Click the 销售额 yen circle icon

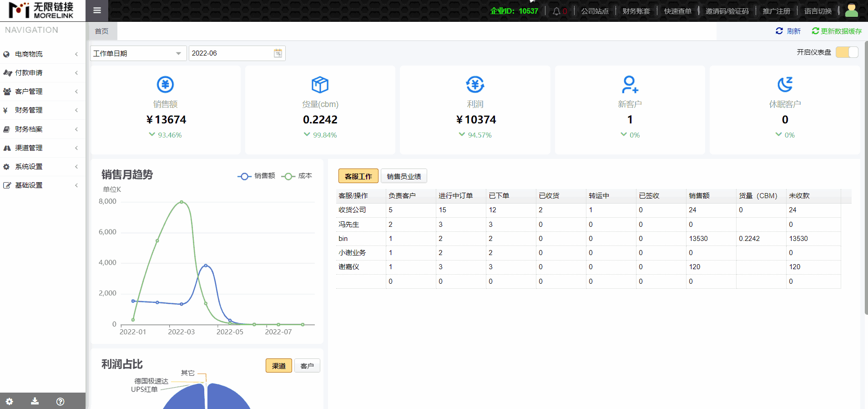click(165, 84)
